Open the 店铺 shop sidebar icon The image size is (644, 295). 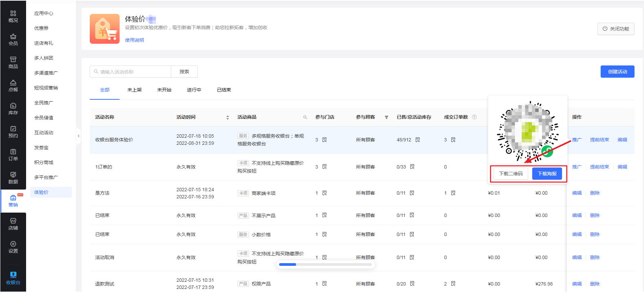click(x=13, y=224)
